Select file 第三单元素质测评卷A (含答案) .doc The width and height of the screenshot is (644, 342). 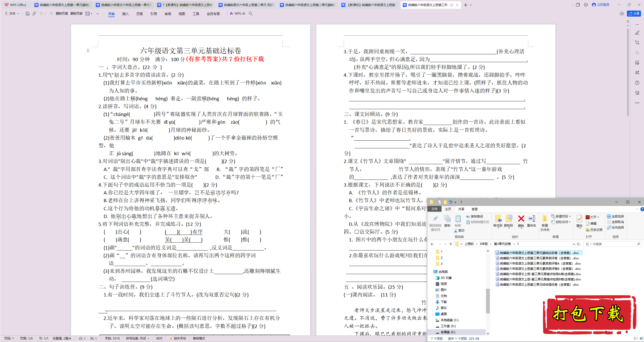click(x=539, y=263)
